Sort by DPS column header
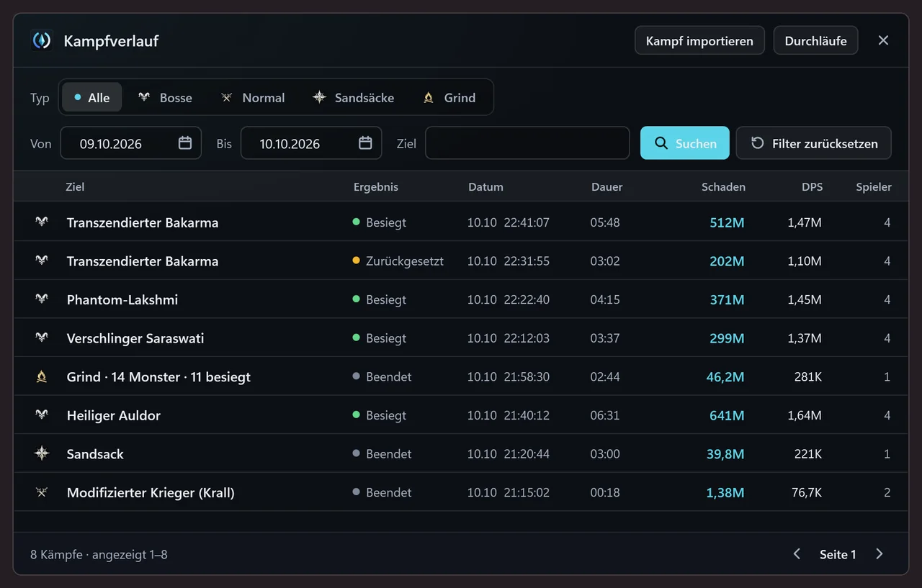The image size is (922, 588). pos(812,186)
